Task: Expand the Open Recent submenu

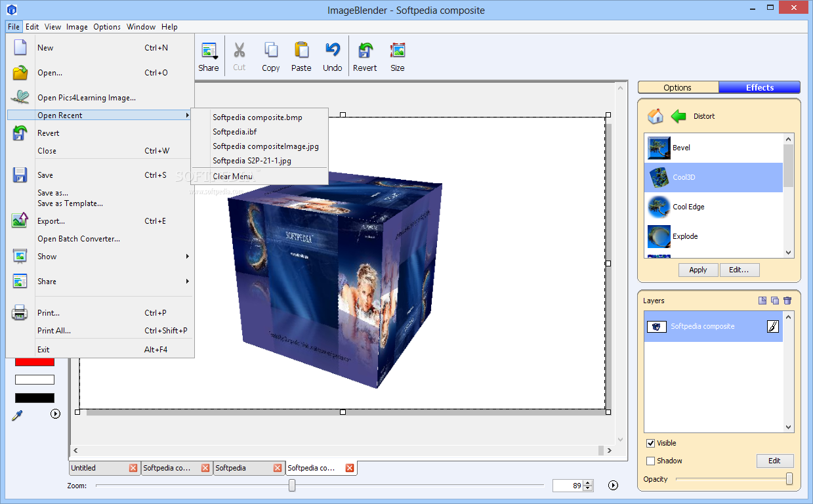Action: click(100, 115)
